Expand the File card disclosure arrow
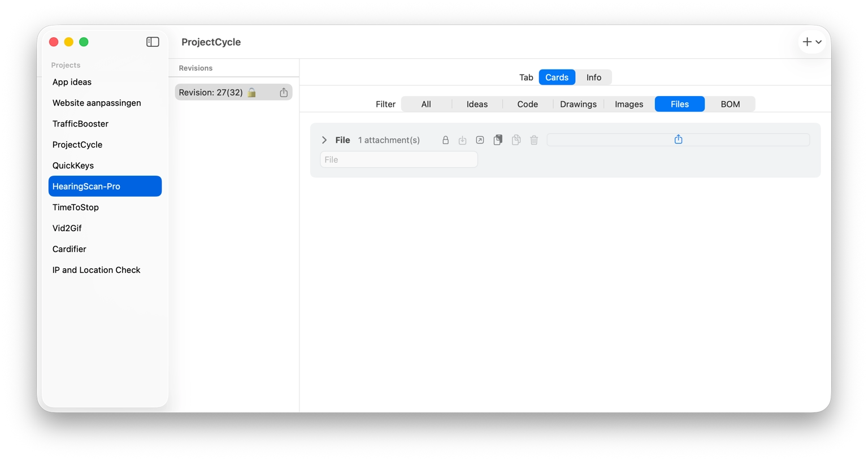The image size is (868, 461). click(x=324, y=140)
